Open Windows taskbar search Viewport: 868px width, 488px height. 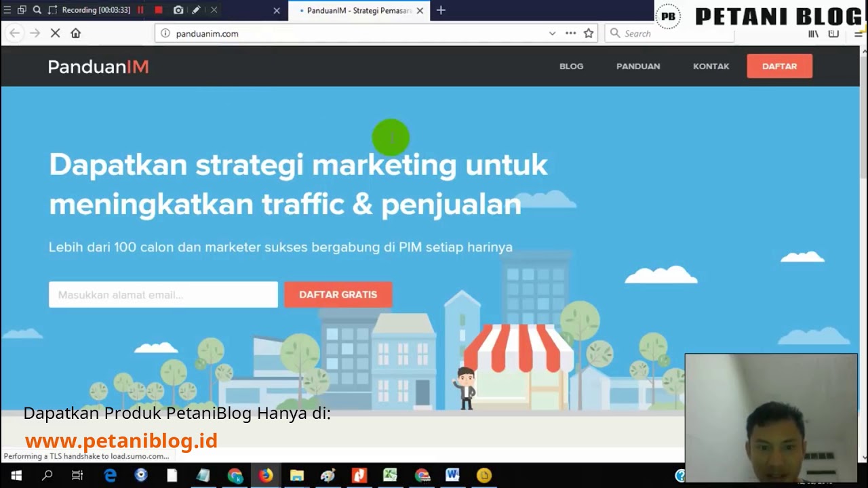point(47,476)
